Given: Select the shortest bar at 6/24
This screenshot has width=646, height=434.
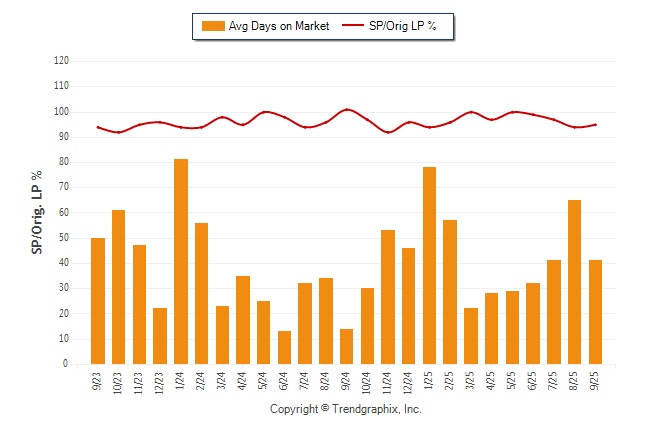Looking at the screenshot, I should (x=284, y=347).
